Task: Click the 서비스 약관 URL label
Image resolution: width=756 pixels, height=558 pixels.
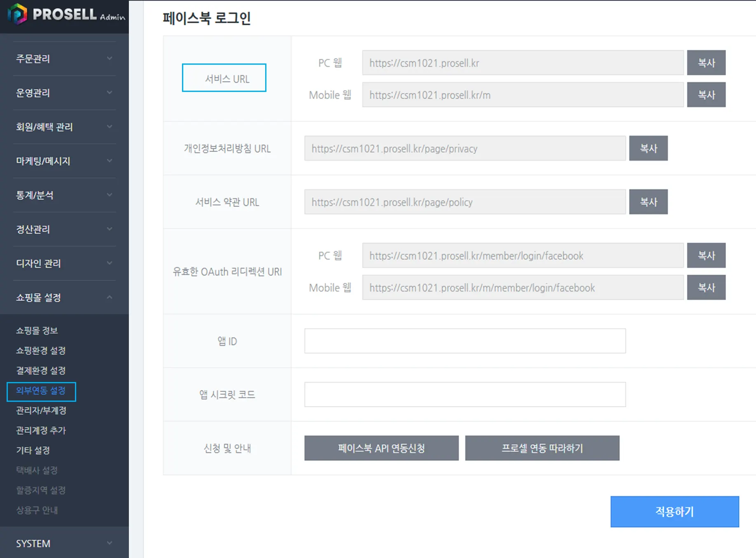Action: pyautogui.click(x=227, y=202)
